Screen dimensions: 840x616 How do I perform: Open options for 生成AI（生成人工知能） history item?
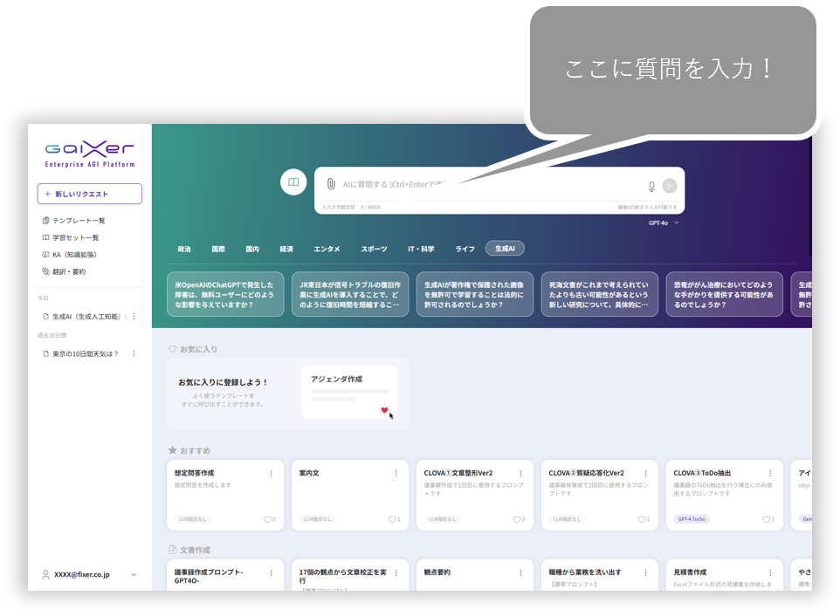(134, 317)
